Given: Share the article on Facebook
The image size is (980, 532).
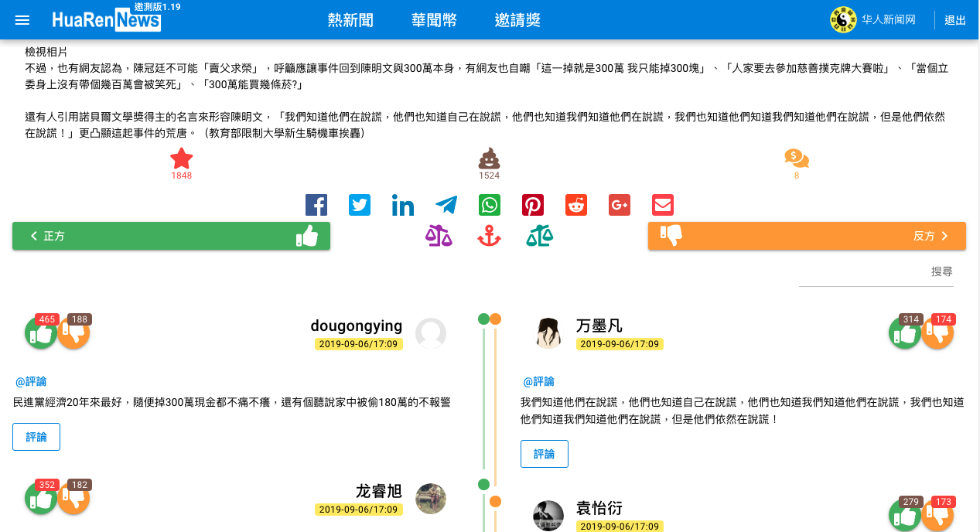Looking at the screenshot, I should [316, 205].
